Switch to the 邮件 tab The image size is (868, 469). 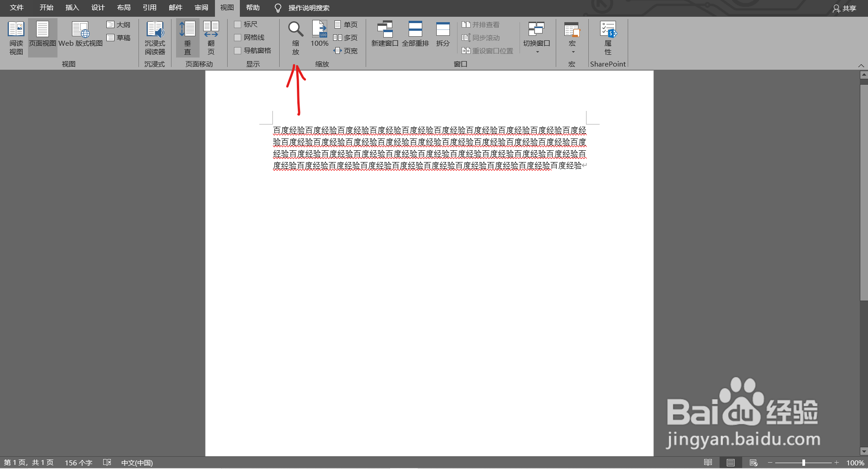pyautogui.click(x=175, y=8)
